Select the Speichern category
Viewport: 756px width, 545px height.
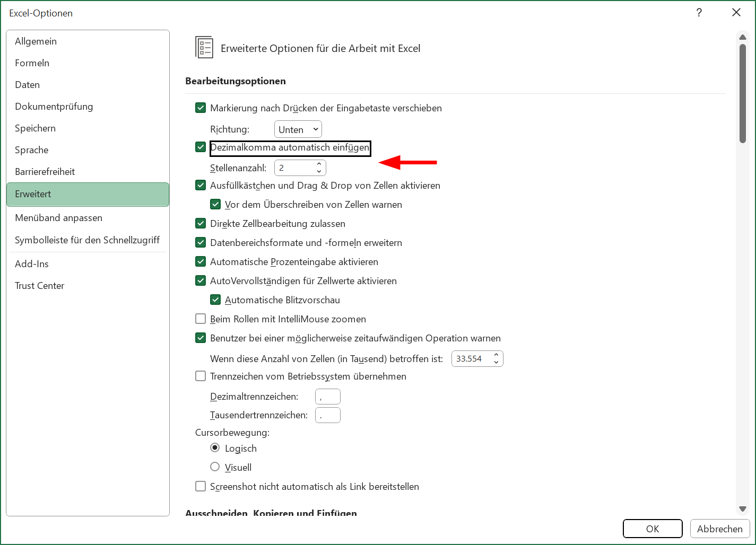coord(88,128)
